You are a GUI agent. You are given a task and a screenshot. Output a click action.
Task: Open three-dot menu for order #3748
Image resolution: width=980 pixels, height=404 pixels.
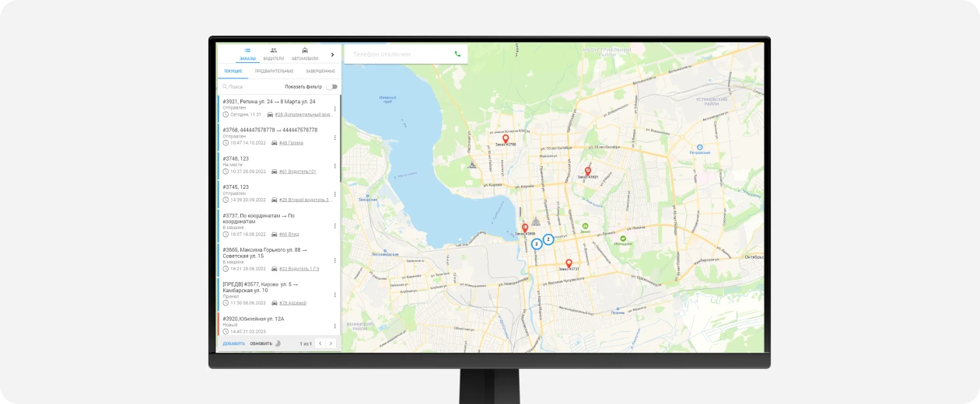coord(335,165)
